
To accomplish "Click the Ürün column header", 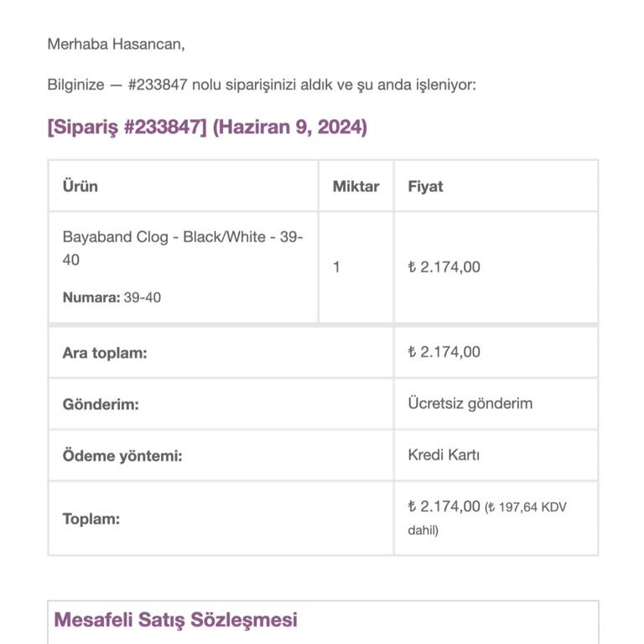I will point(80,186).
